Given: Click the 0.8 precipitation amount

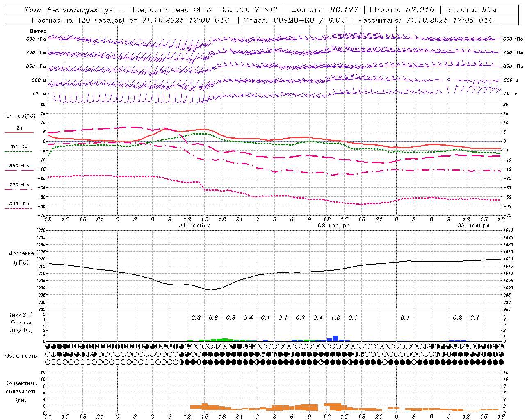Looking at the screenshot, I should tap(213, 318).
